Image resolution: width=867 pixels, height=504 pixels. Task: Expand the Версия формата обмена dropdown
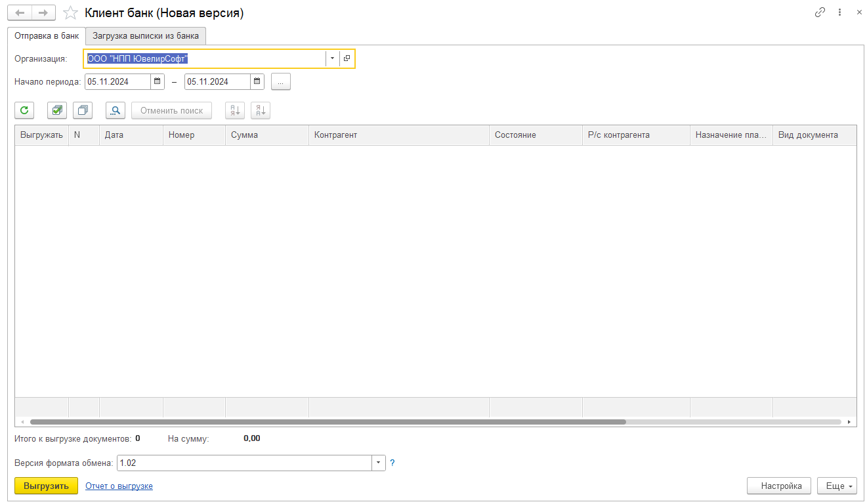click(379, 463)
